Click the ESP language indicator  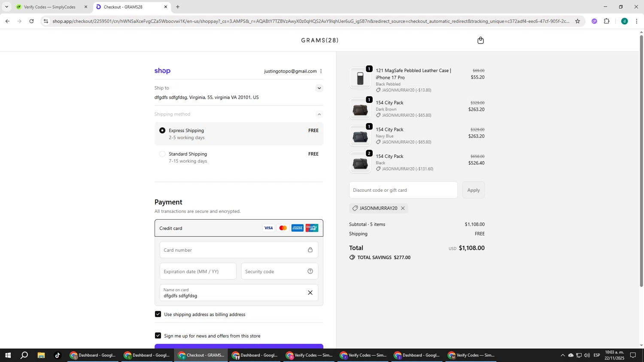pos(597,355)
